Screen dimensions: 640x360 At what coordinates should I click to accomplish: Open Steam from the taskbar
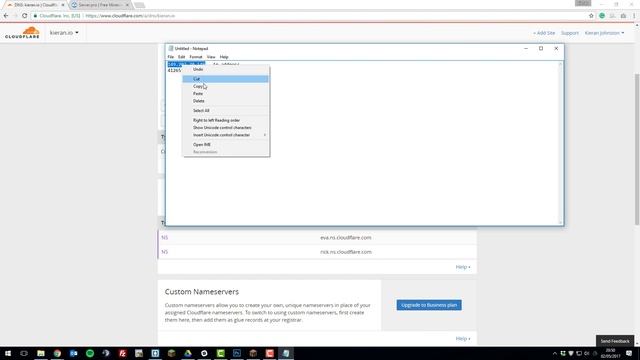(106, 353)
